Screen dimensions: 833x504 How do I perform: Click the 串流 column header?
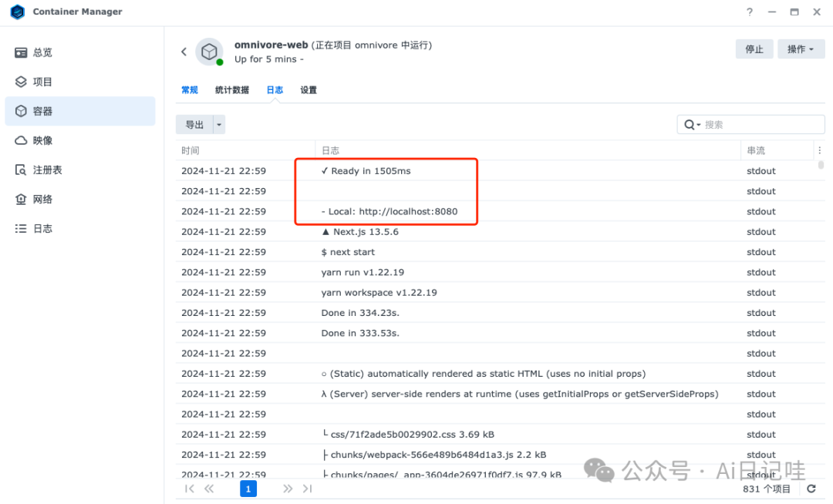pos(777,150)
